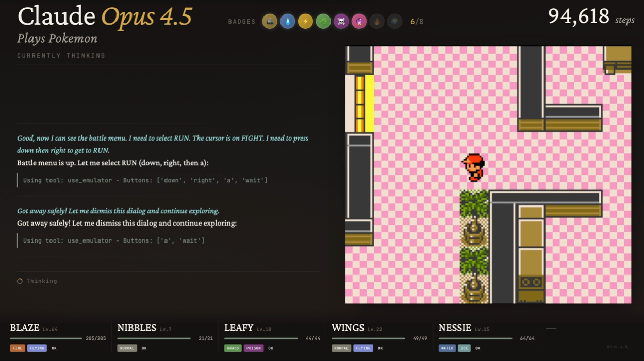Screen dimensions: 644x361
Task: Click NIBBLES' HP bar
Action: (154, 338)
